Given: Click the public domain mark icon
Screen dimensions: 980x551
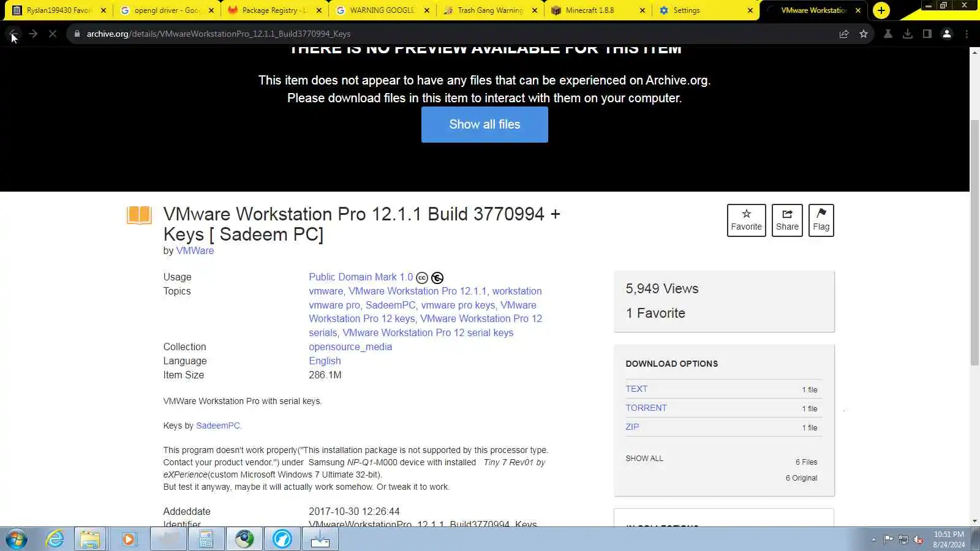Looking at the screenshot, I should coord(437,278).
